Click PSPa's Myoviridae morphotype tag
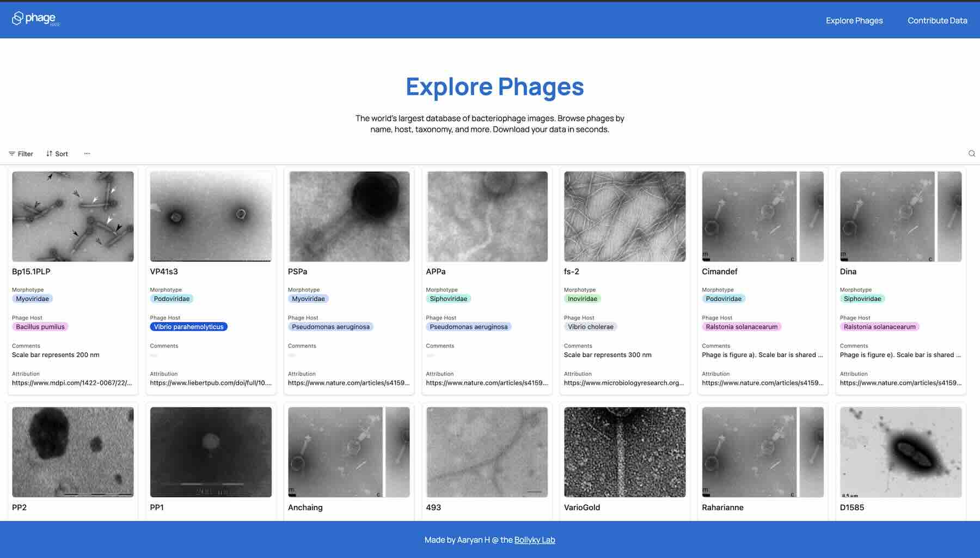 point(308,299)
